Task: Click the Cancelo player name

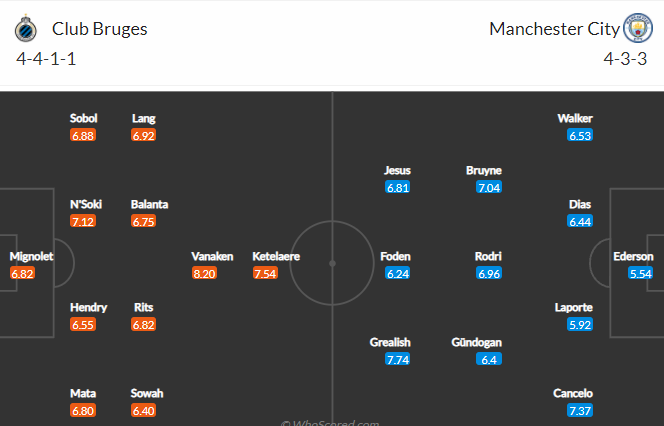Action: (573, 393)
